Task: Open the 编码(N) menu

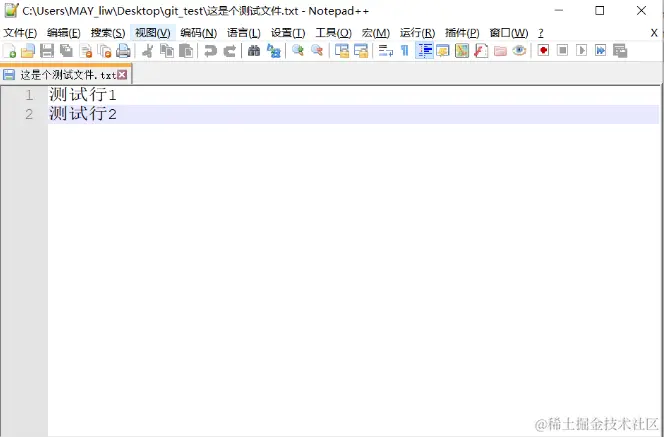Action: [x=199, y=33]
